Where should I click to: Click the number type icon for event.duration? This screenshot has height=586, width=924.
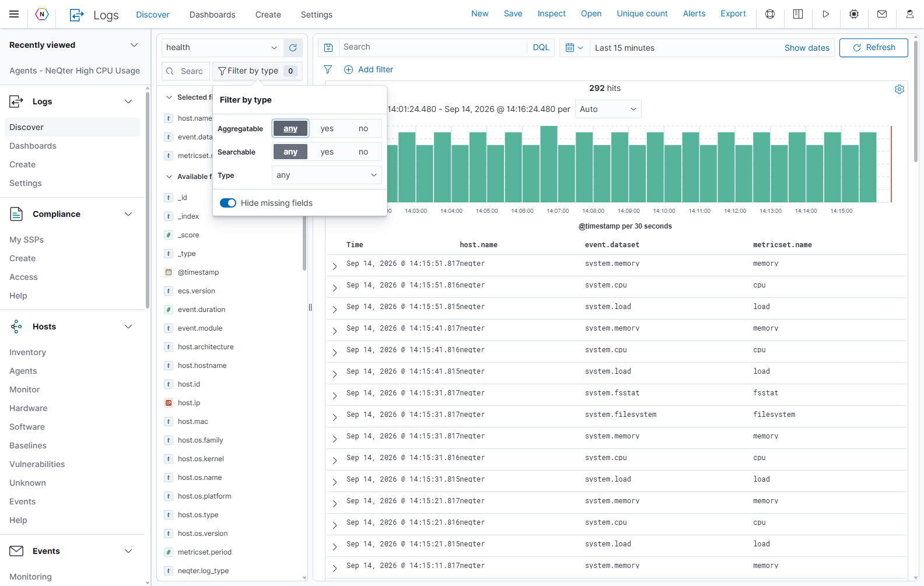(x=169, y=310)
